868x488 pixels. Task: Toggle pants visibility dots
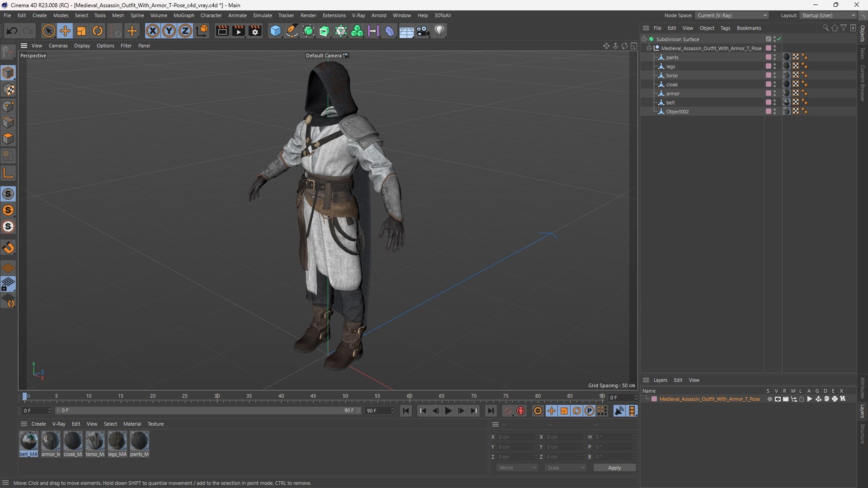point(774,57)
